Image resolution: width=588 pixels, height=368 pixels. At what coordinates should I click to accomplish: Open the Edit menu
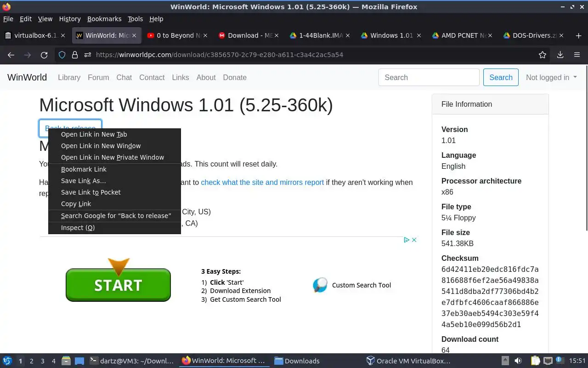pyautogui.click(x=26, y=19)
